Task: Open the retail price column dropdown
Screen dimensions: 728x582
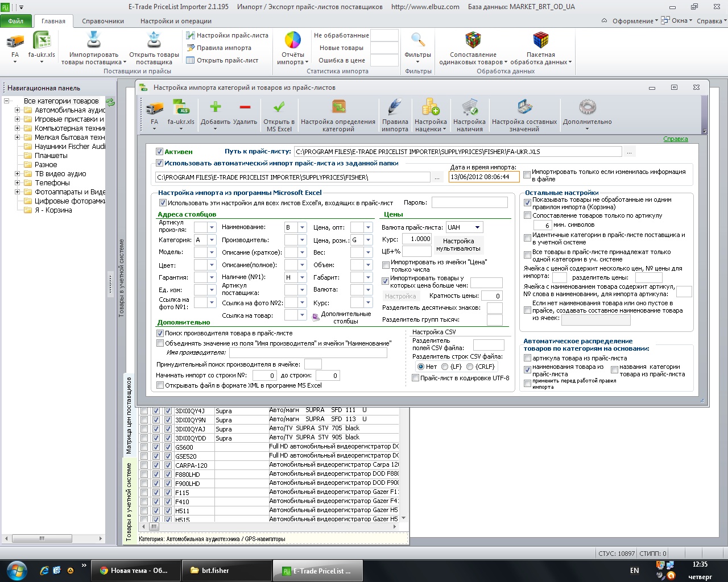Action: click(367, 240)
